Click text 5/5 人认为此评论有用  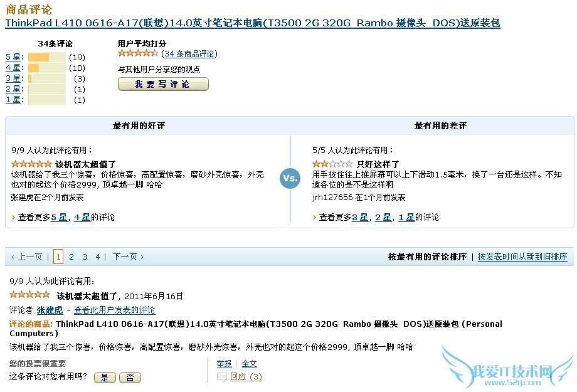tap(352, 150)
